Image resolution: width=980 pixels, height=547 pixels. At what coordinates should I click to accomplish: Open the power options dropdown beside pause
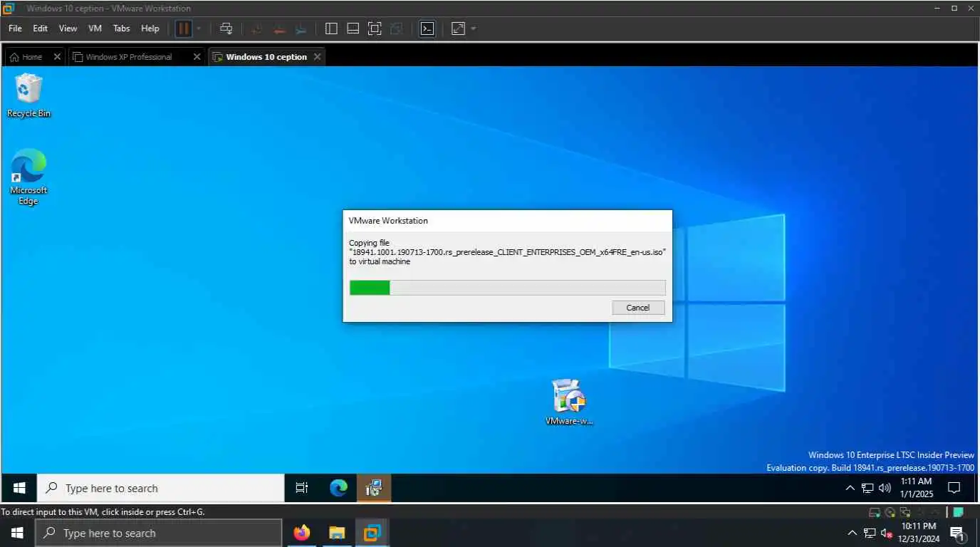tap(199, 28)
